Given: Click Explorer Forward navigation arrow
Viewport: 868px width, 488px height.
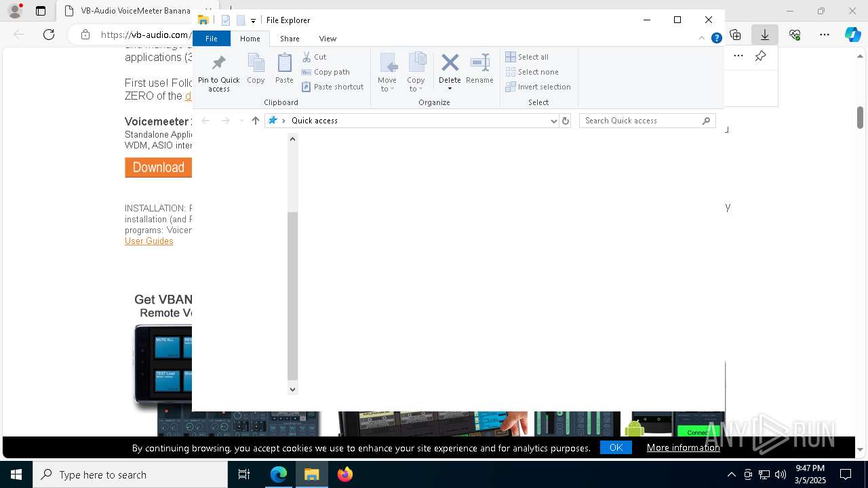Looking at the screenshot, I should (x=225, y=121).
